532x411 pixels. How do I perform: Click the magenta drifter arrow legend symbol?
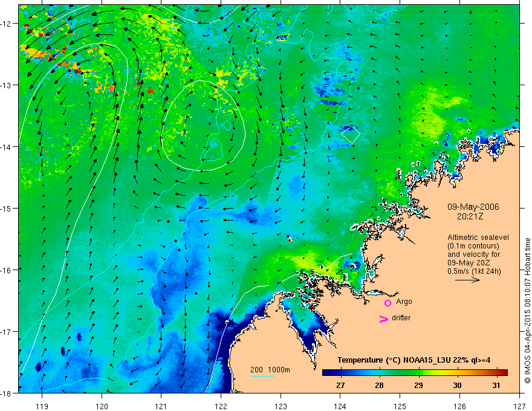384,319
